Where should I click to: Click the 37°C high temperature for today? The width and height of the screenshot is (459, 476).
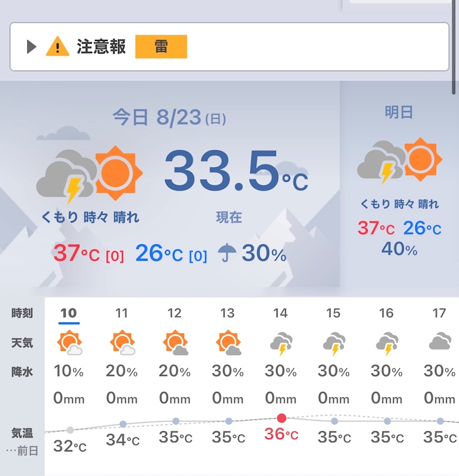point(76,253)
